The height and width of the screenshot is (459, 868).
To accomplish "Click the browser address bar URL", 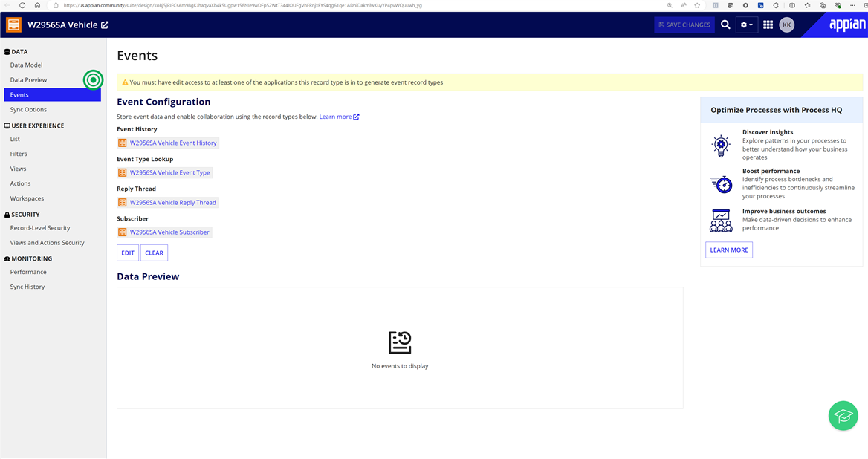I will click(x=242, y=5).
